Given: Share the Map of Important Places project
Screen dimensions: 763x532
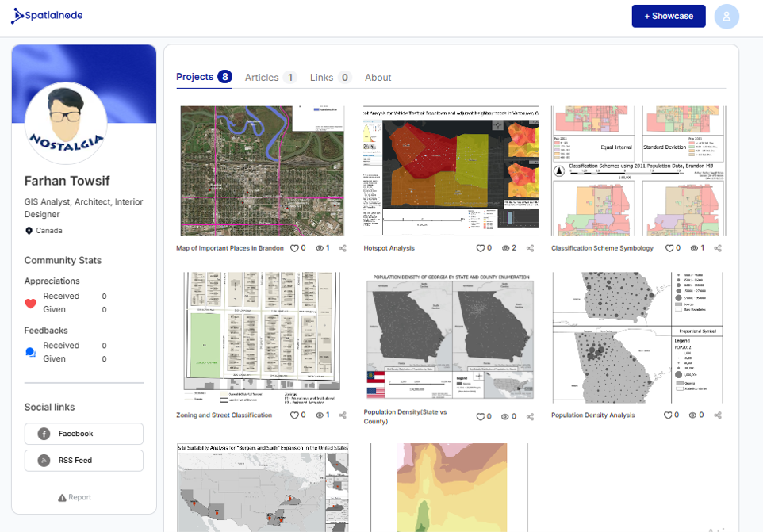Looking at the screenshot, I should tap(343, 248).
